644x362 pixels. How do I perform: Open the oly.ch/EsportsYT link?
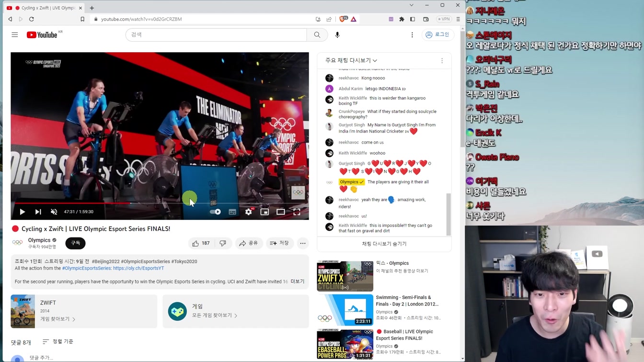pyautogui.click(x=138, y=268)
